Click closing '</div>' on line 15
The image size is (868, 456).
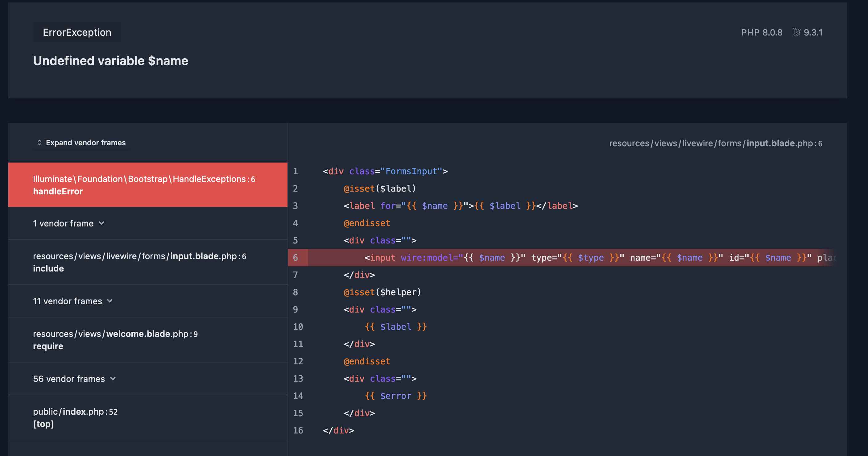[x=359, y=413]
